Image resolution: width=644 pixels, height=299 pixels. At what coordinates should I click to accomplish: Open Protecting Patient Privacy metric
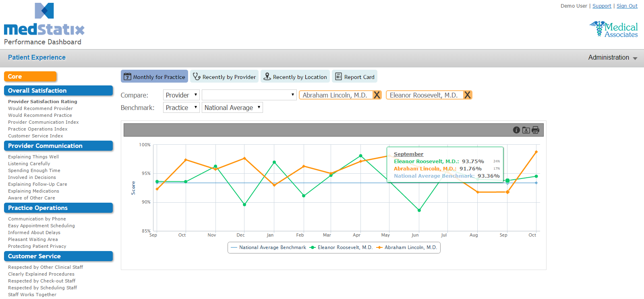(x=37, y=246)
